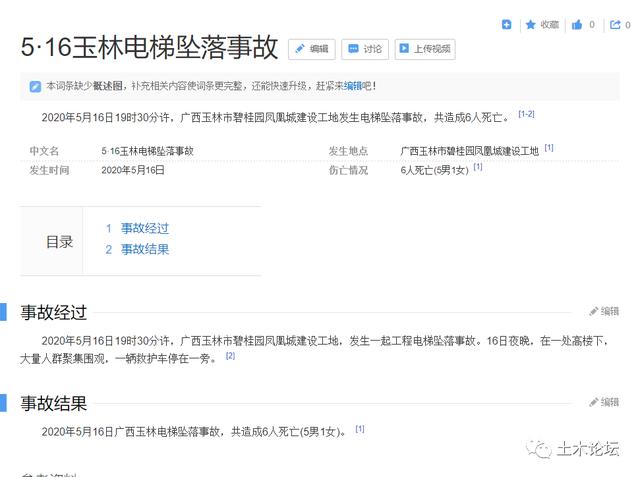Click the blue plus icon at top right
640x477 pixels.
click(507, 25)
